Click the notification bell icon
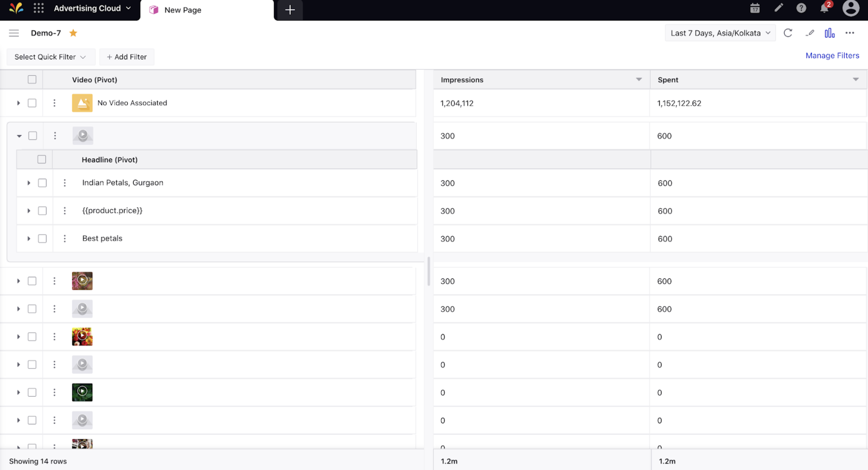 pyautogui.click(x=824, y=8)
